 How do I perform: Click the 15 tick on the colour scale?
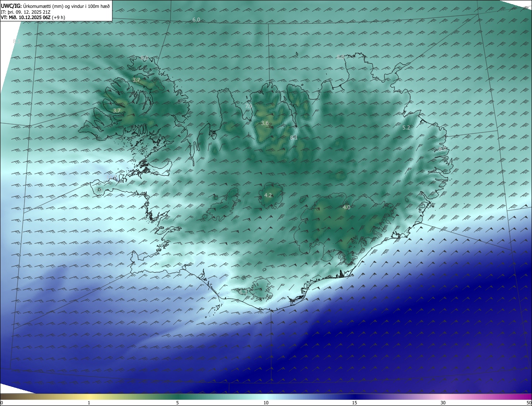[355, 403]
